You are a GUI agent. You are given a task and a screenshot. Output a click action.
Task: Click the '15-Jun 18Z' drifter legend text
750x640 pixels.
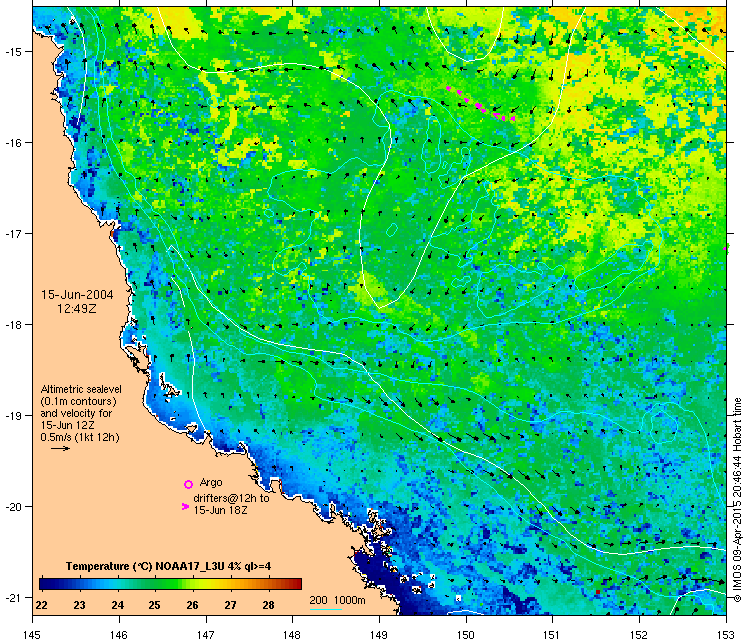[x=221, y=510]
